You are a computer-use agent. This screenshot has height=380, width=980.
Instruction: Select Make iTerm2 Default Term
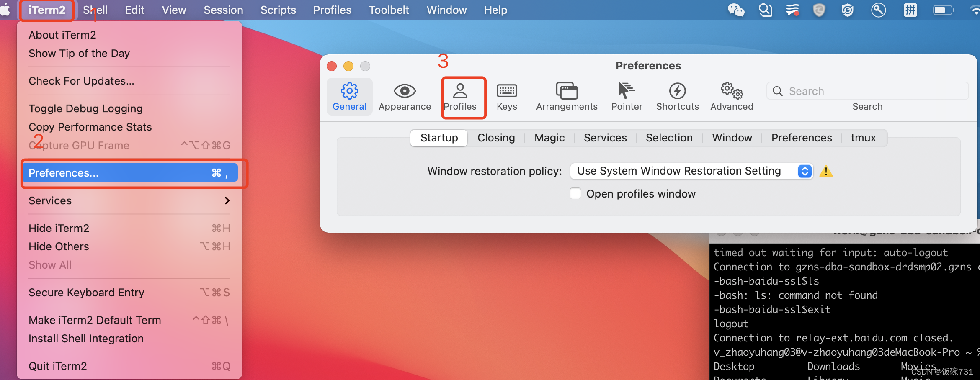pyautogui.click(x=95, y=320)
